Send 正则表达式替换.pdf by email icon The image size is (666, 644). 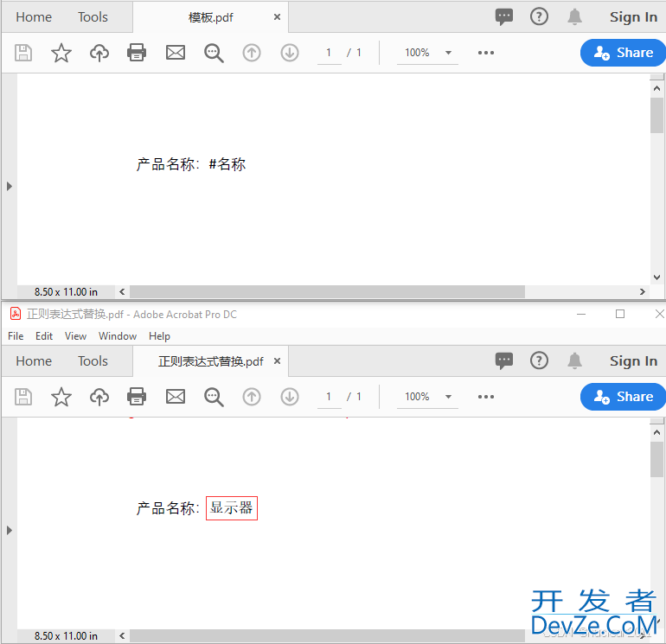(176, 397)
